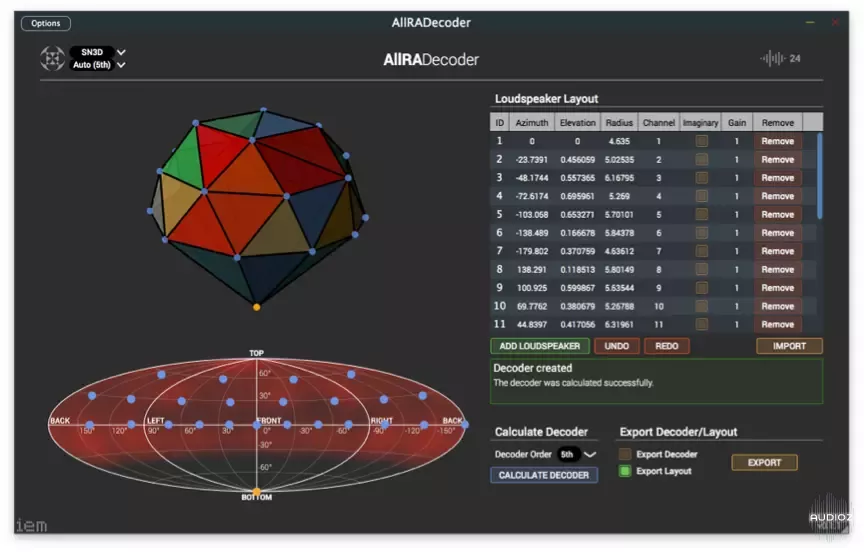Click the channel value of loudspeaker 10

(658, 306)
